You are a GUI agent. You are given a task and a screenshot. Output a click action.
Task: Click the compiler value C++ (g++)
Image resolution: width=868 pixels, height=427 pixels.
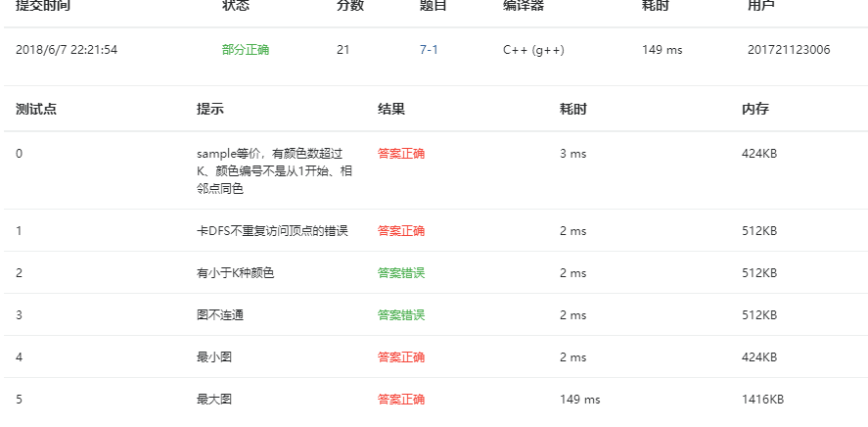533,50
